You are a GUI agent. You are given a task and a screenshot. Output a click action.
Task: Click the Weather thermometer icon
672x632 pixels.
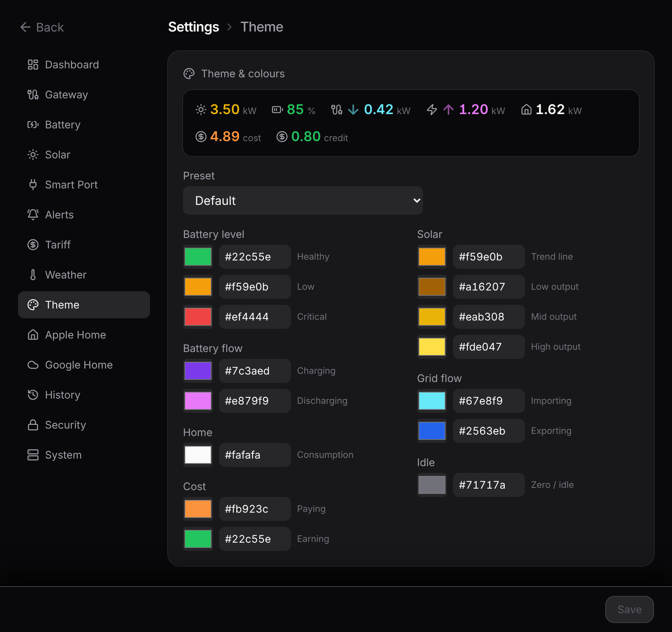(x=33, y=275)
